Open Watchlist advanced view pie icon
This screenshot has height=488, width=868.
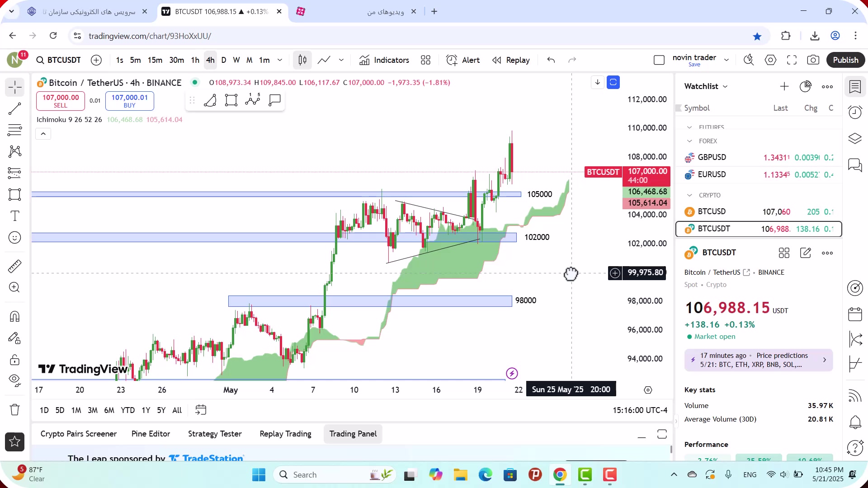click(x=806, y=86)
